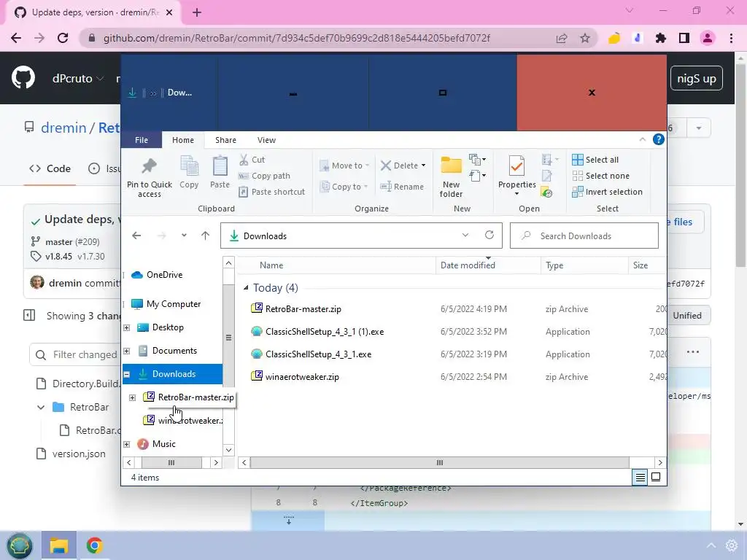Toggle Chrome side panel icon
Viewport: 747px width, 560px height.
point(684,38)
